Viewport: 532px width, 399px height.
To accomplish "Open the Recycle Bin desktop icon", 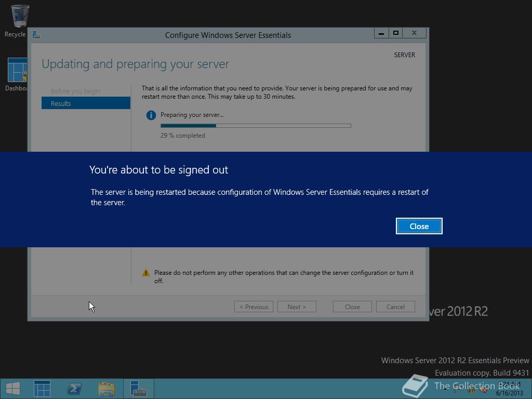I will 19,20.
